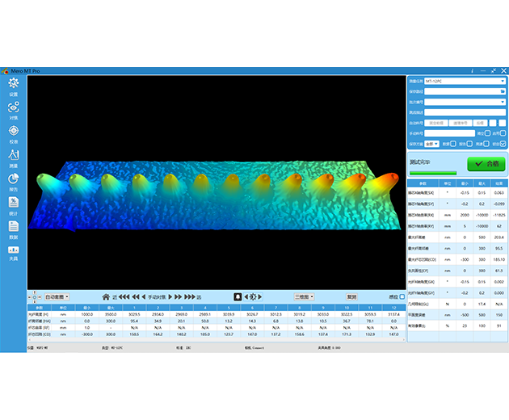Viewport: 509px width, 420px height.
Task: Click the home icon in focus toolbar
Action: pos(106,297)
